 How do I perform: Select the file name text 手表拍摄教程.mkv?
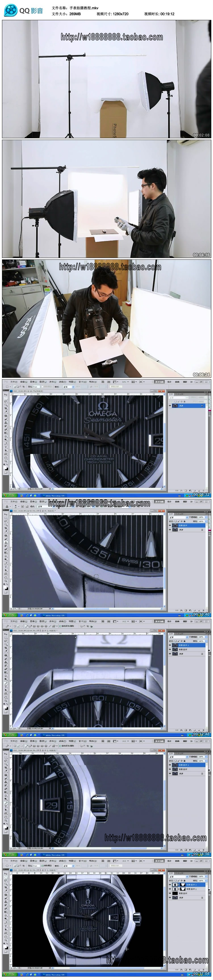[x=84, y=8]
